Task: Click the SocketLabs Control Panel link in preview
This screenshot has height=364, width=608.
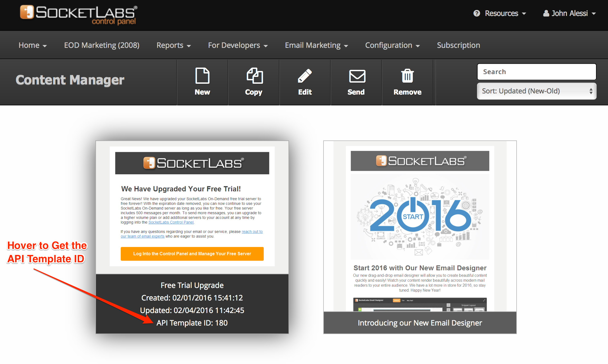Action: click(171, 222)
